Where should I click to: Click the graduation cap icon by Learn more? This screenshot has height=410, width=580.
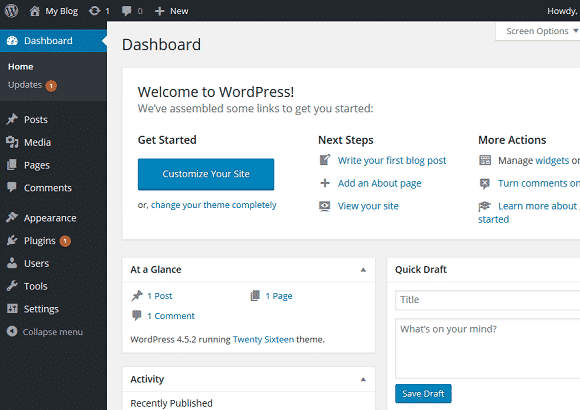(x=485, y=206)
